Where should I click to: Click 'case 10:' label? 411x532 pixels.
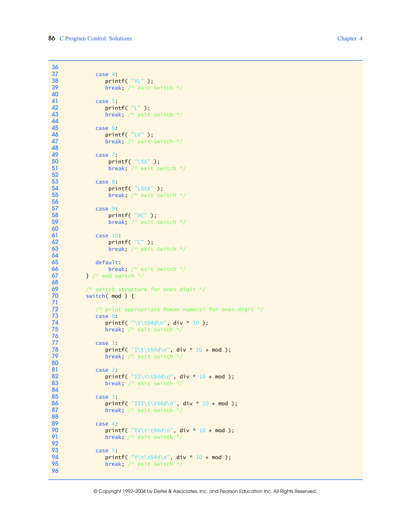(x=108, y=235)
